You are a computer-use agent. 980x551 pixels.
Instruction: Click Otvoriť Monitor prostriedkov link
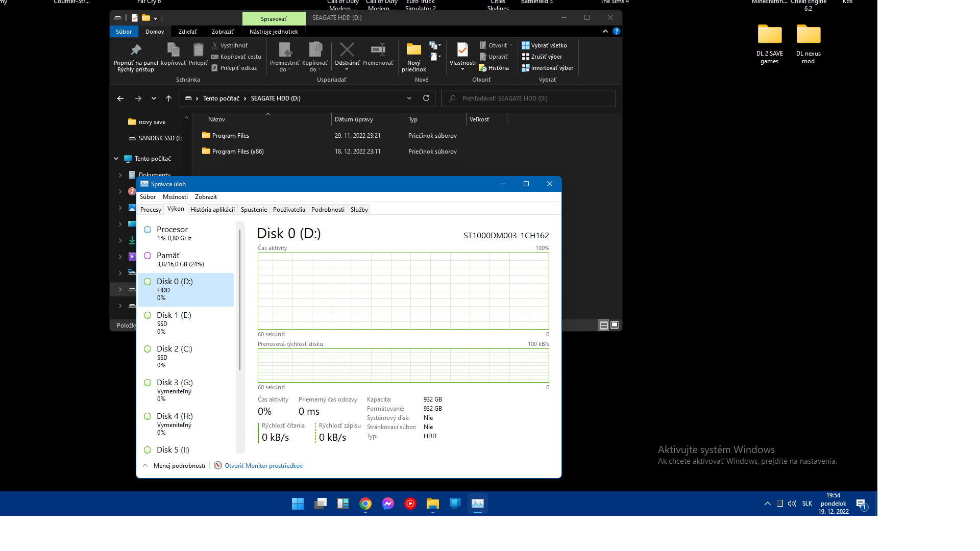pyautogui.click(x=263, y=466)
